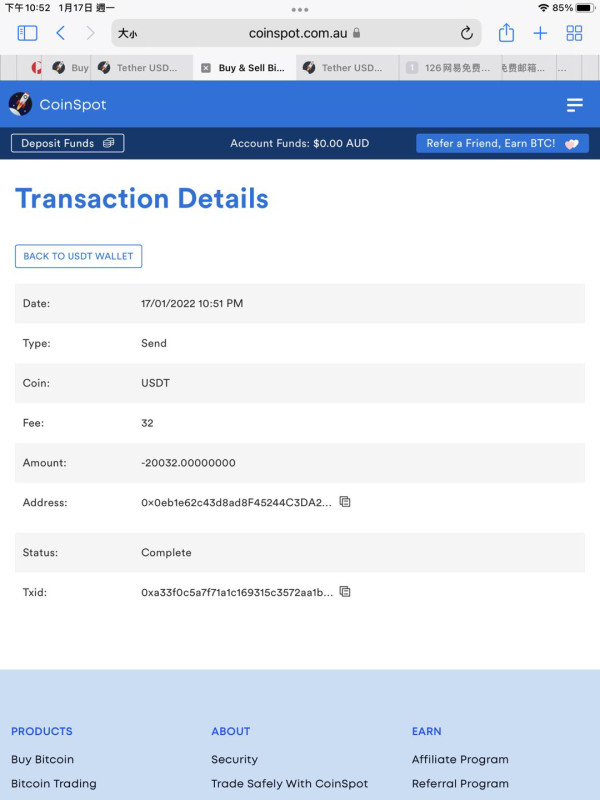Select the coin value USDT
Screen dimensions: 600x800
click(x=155, y=383)
